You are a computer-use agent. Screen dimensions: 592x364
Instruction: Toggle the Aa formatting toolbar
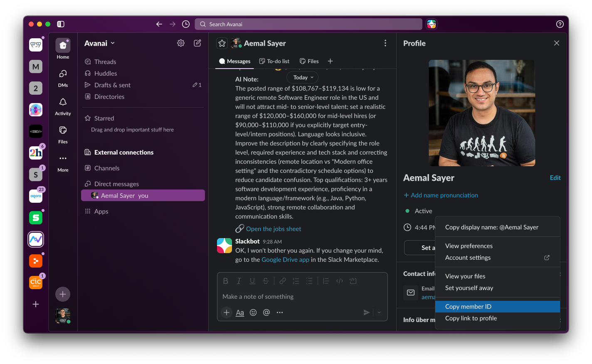[x=240, y=312]
